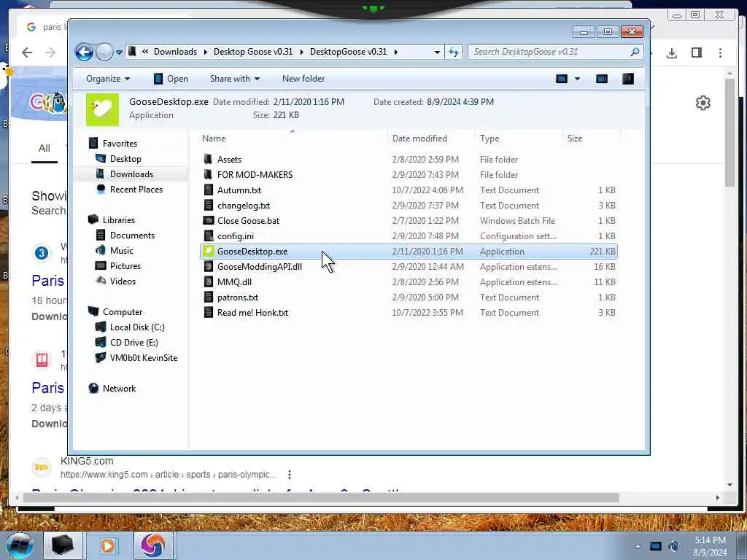The image size is (747, 560).
Task: Show hidden tray icons arrow
Action: (638, 546)
